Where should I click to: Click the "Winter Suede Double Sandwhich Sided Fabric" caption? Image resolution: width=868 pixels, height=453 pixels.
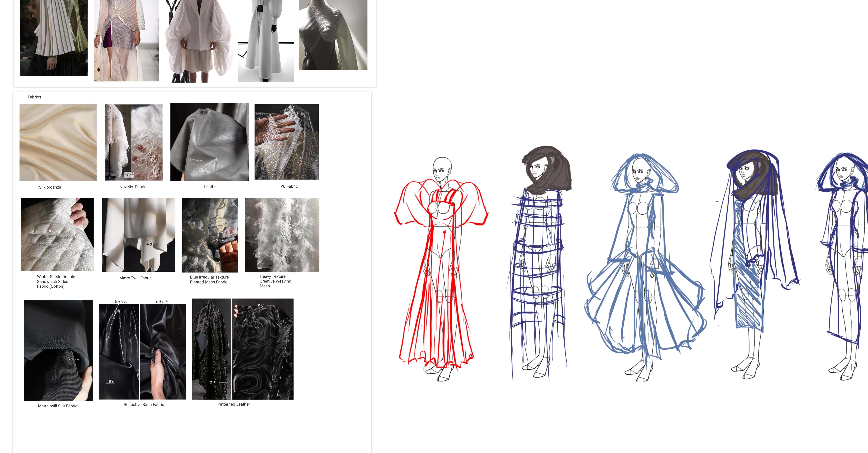[x=56, y=281]
